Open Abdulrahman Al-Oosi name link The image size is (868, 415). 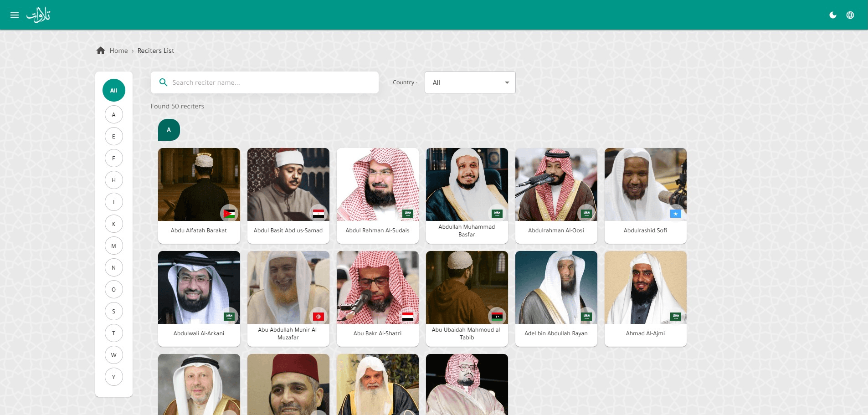click(x=556, y=231)
